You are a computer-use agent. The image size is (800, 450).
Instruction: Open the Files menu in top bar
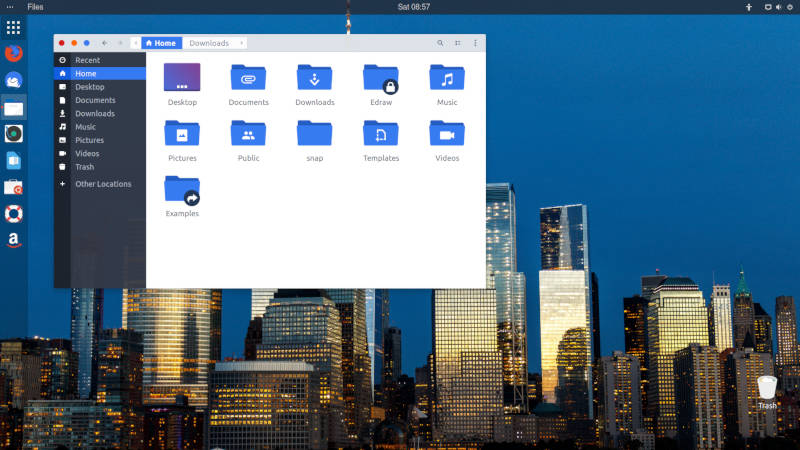pyautogui.click(x=35, y=7)
